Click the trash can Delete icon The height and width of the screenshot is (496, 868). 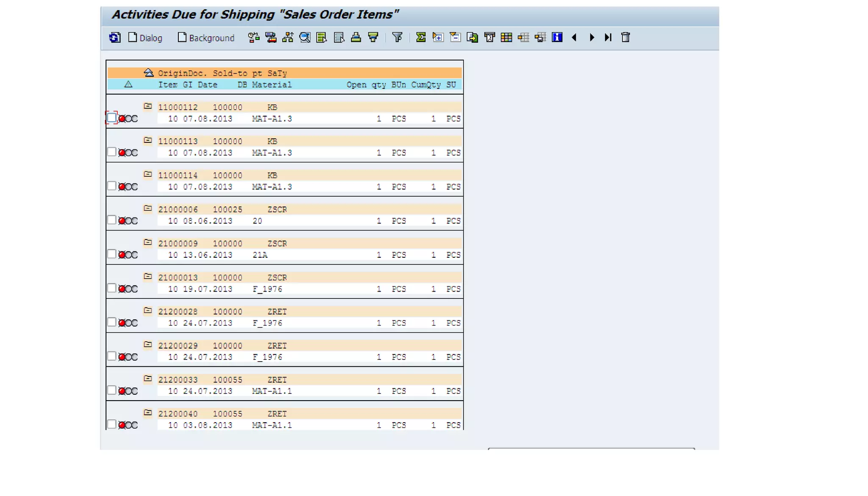625,38
